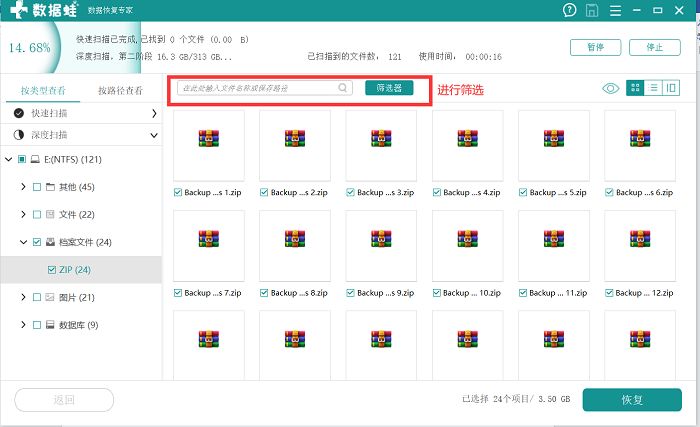Toggle the eye preview icon
This screenshot has height=427, width=700.
click(610, 88)
